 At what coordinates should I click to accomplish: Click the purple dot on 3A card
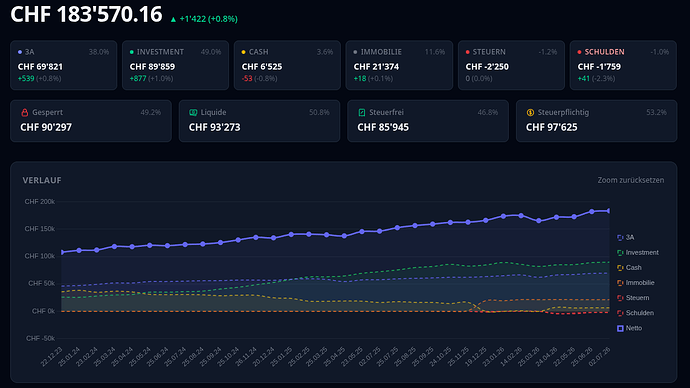[x=20, y=52]
